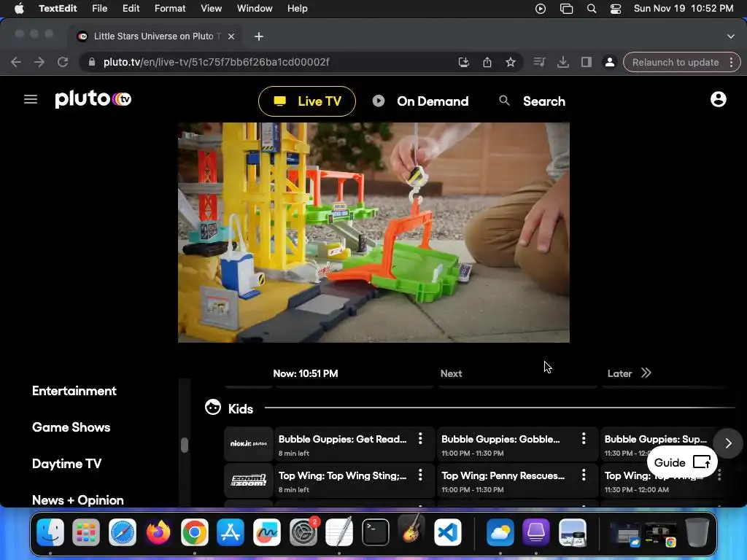Open macOS Control Center
The height and width of the screenshot is (560, 747).
click(616, 8)
